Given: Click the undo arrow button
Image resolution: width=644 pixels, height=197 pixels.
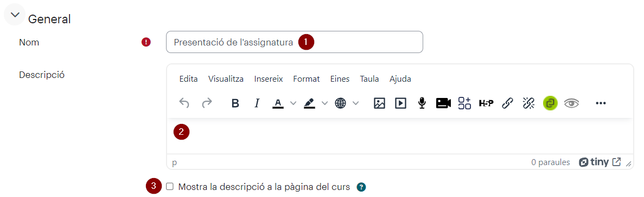Looking at the screenshot, I should (x=184, y=103).
